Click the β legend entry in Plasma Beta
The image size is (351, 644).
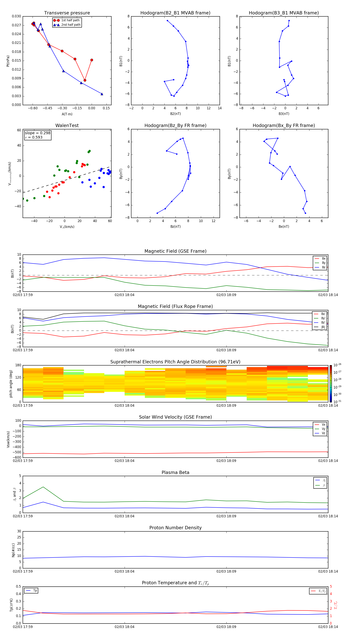click(x=320, y=485)
